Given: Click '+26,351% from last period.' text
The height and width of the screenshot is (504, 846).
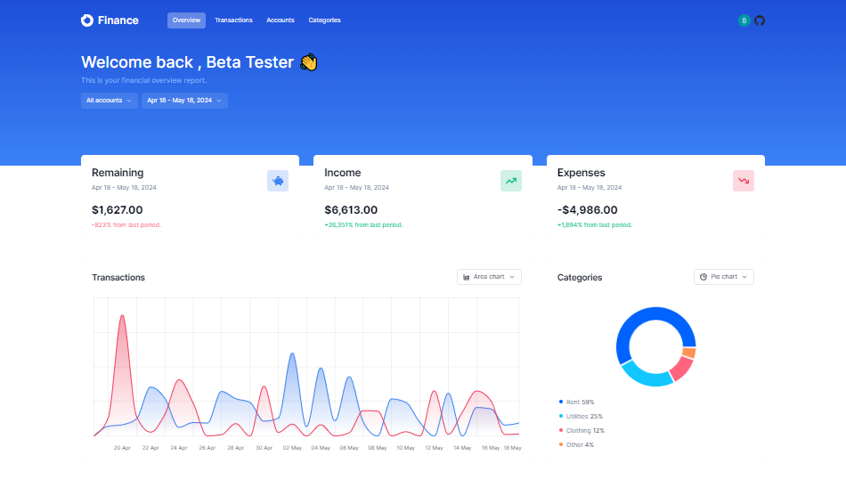Looking at the screenshot, I should click(x=363, y=225).
